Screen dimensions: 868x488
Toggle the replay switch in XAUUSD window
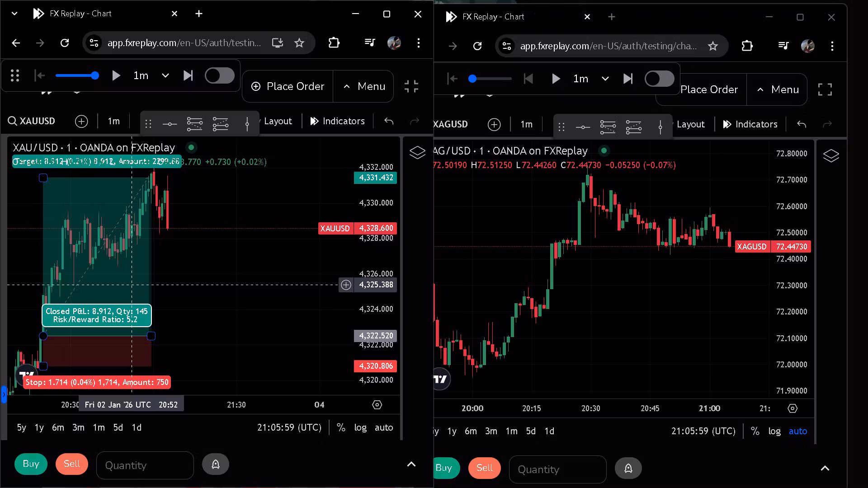220,75
